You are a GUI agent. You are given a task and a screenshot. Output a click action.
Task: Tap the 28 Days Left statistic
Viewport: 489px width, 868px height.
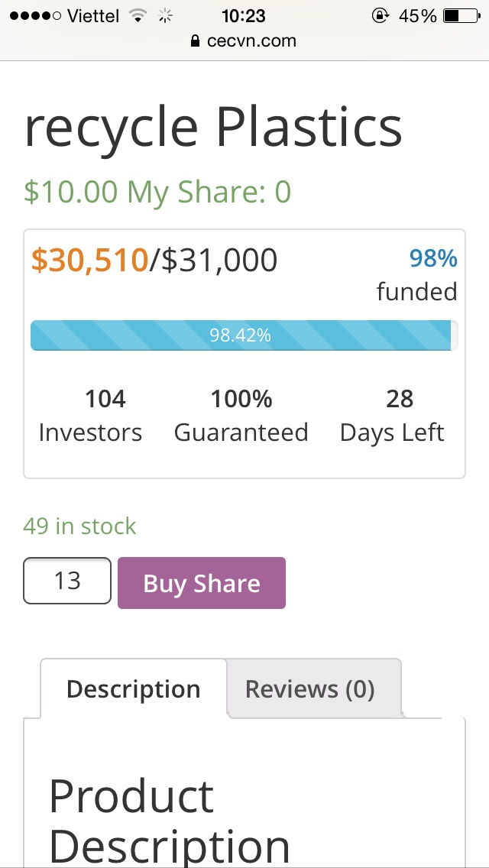(392, 416)
